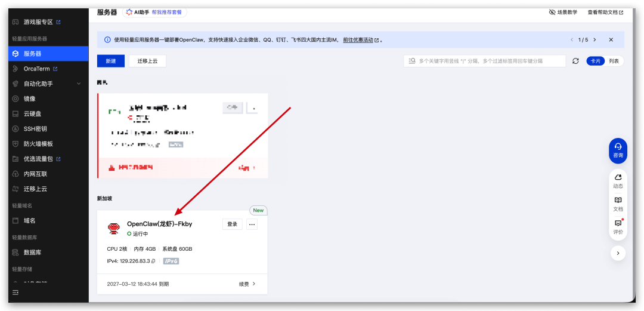
Task: Open 文档 book icon in right panel
Action: coord(618,204)
